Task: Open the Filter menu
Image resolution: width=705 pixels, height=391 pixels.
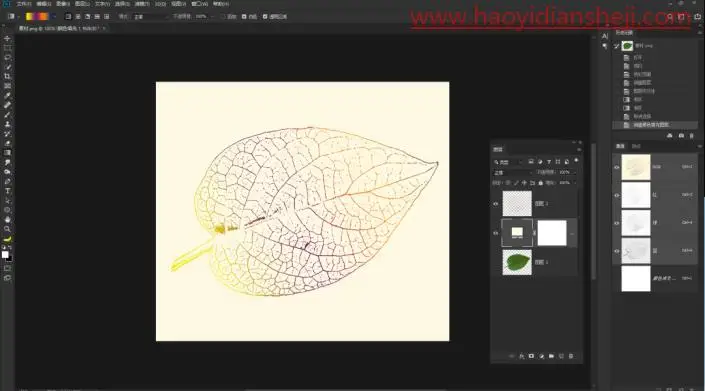Action: coord(142,4)
